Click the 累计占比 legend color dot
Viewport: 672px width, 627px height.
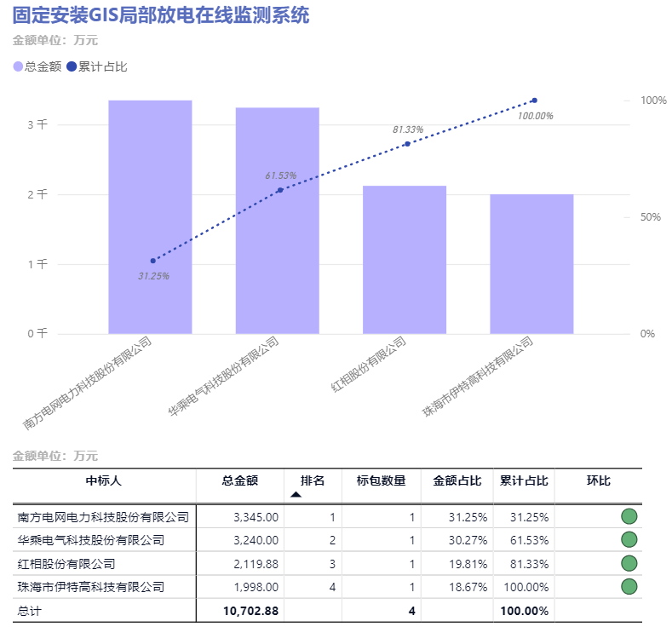click(x=72, y=66)
